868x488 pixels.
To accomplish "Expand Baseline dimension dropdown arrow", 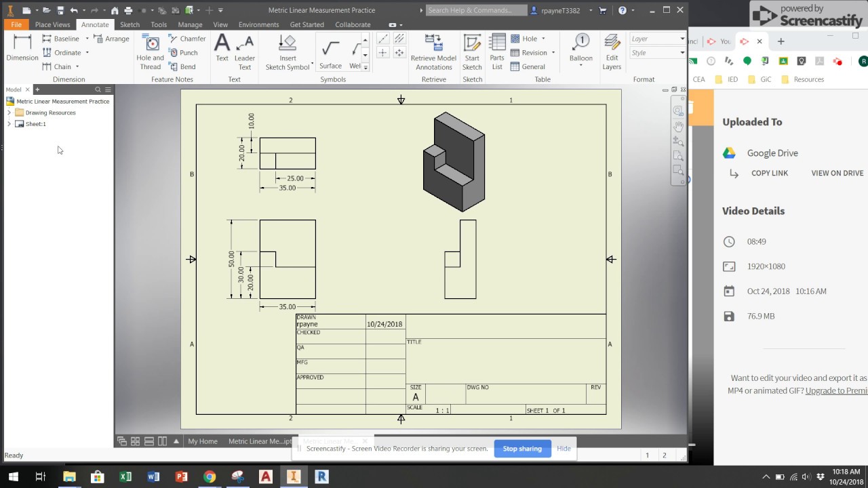I will pyautogui.click(x=87, y=39).
